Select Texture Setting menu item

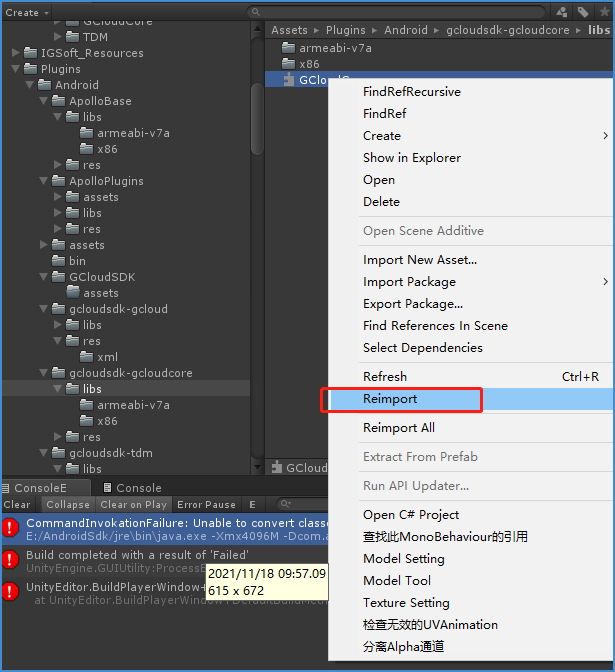(471, 603)
